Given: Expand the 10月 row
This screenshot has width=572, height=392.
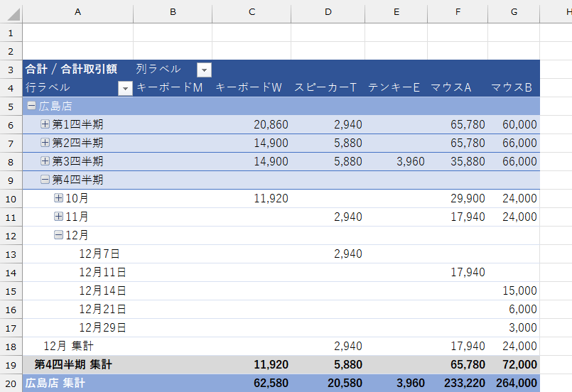Looking at the screenshot, I should [59, 198].
